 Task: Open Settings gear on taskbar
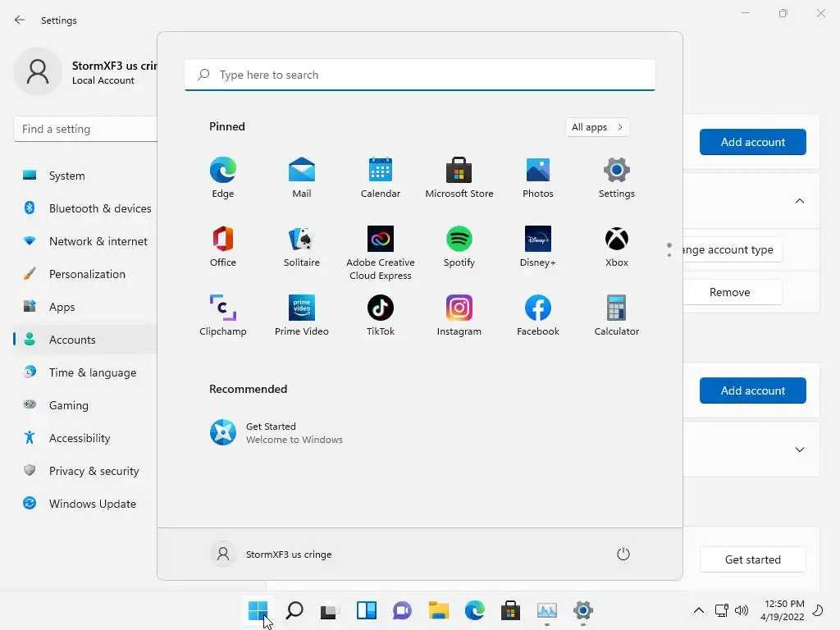tap(583, 610)
